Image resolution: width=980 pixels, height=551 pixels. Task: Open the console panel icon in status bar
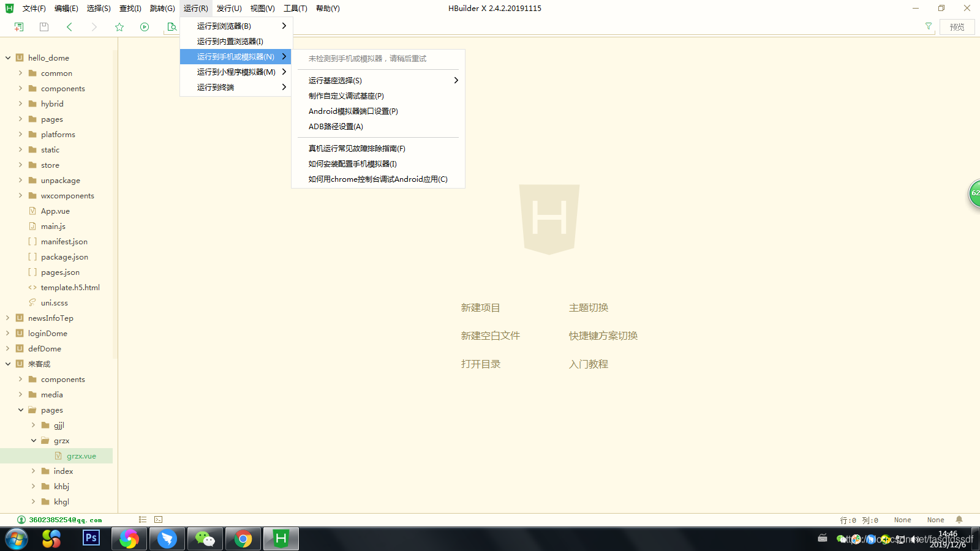(x=158, y=519)
